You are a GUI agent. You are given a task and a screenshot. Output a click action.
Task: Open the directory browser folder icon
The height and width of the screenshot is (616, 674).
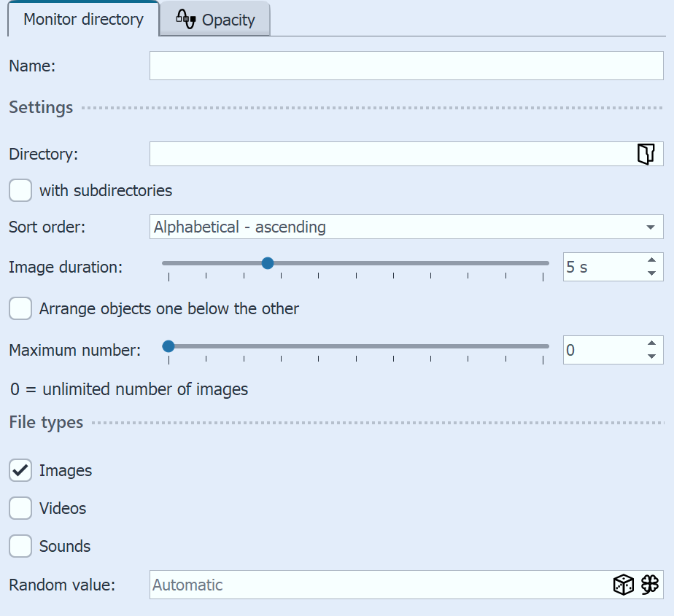(x=645, y=154)
